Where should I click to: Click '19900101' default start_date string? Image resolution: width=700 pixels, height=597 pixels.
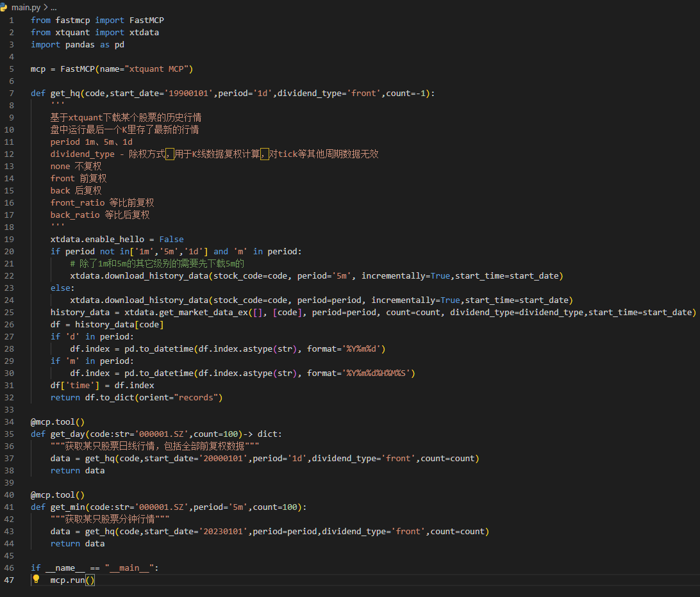pyautogui.click(x=189, y=94)
